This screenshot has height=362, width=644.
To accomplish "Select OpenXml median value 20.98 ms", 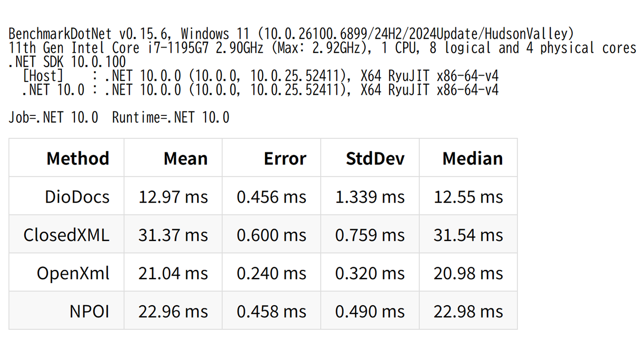I will (468, 273).
